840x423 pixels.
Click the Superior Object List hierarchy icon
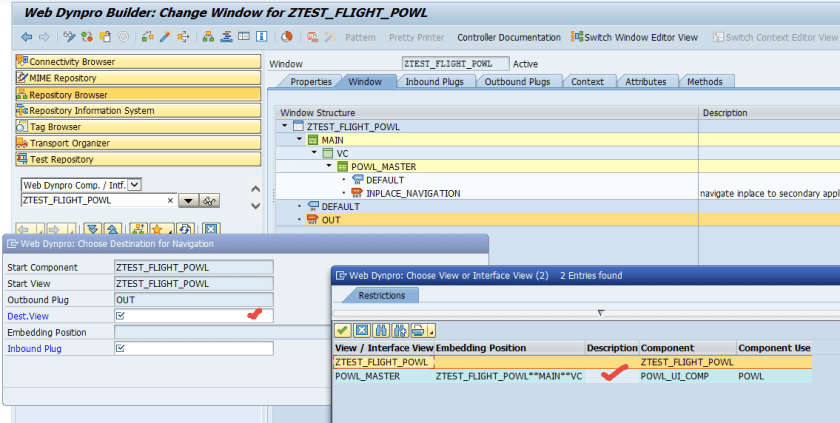point(139,229)
